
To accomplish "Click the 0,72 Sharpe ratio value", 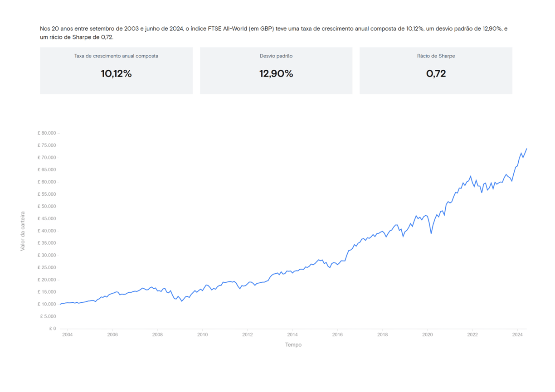I will 436,74.
